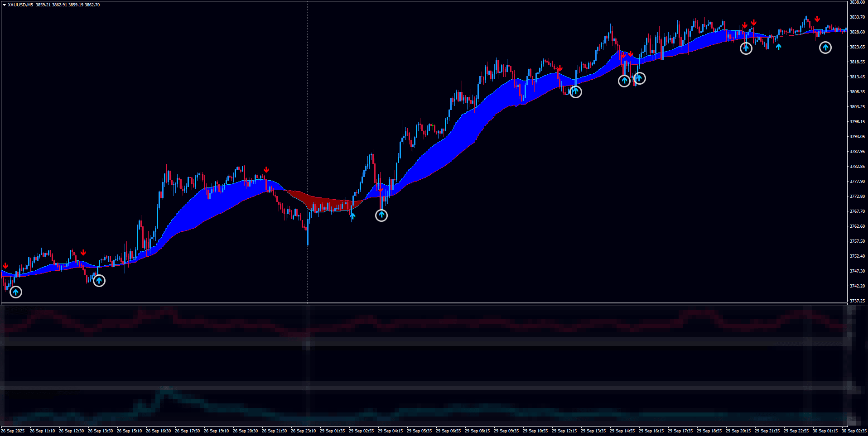Click the 30 Sep 01:15 time label

pyautogui.click(x=825, y=431)
